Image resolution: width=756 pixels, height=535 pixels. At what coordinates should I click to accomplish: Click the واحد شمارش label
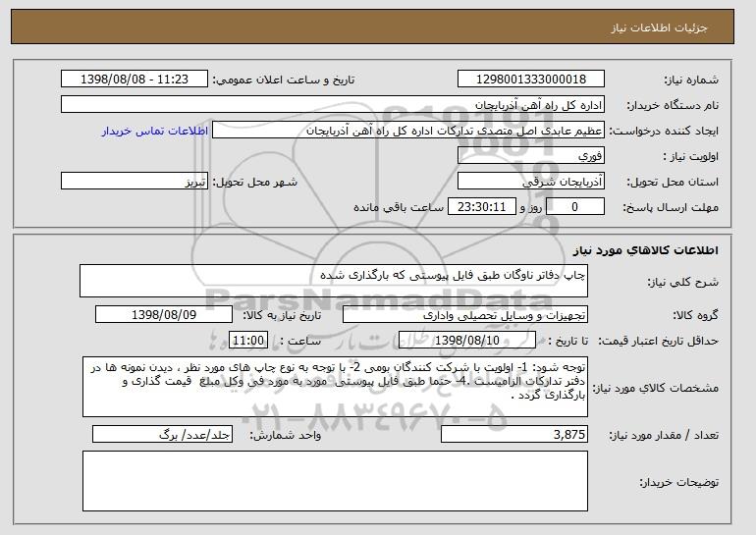286,435
